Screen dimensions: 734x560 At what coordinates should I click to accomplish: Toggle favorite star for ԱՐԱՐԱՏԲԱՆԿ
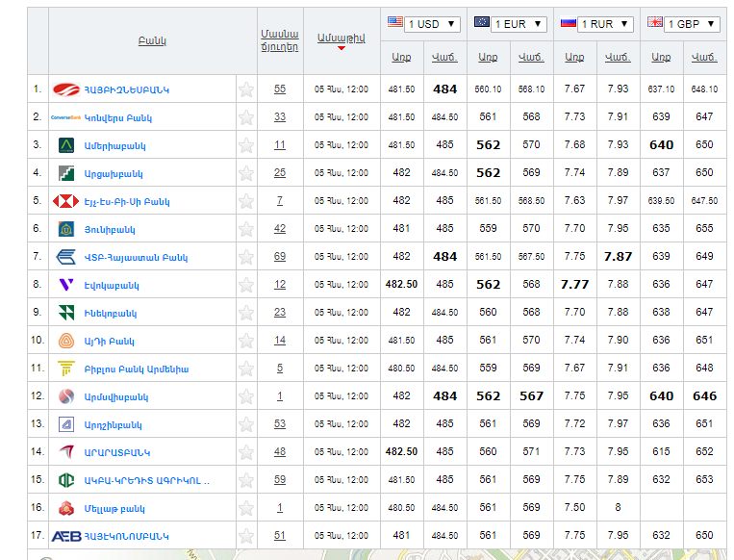[246, 452]
